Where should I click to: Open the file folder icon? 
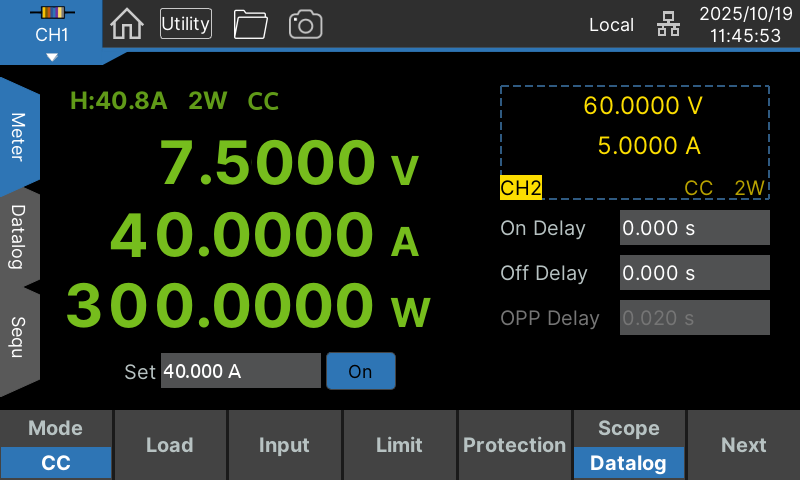pyautogui.click(x=250, y=24)
